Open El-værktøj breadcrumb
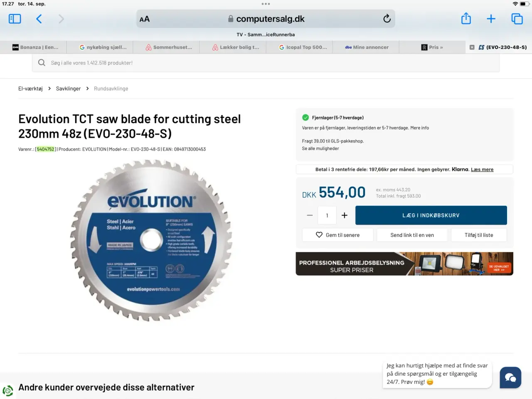 [x=30, y=89]
